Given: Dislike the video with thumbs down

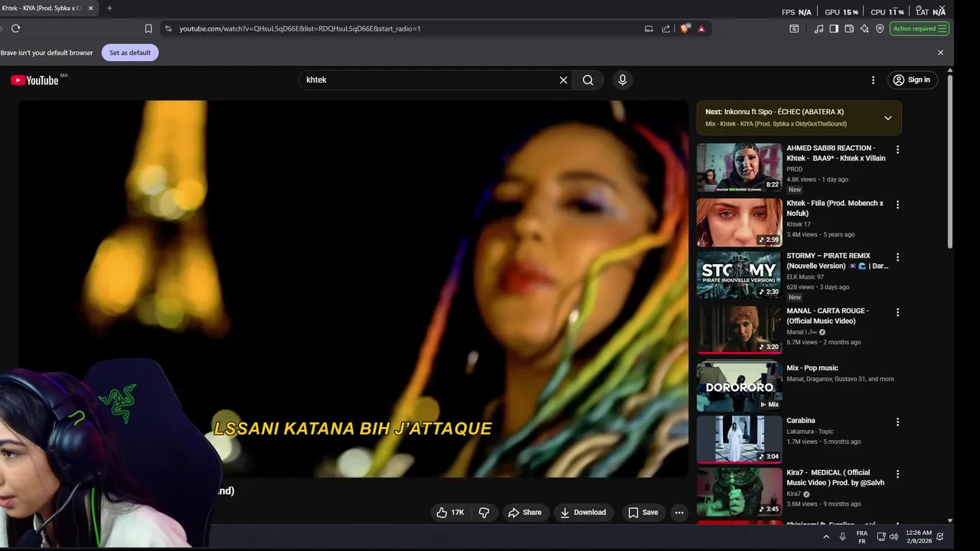Looking at the screenshot, I should click(x=484, y=513).
